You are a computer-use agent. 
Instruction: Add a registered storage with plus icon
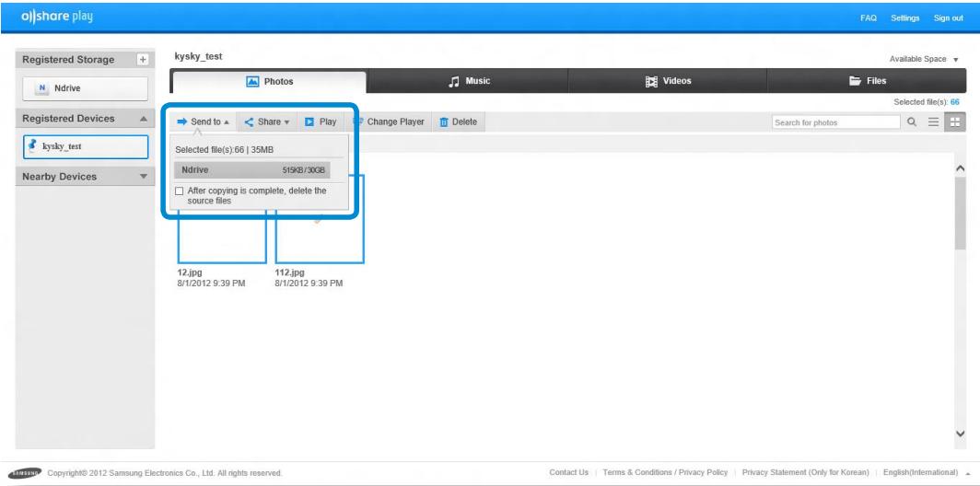(143, 59)
